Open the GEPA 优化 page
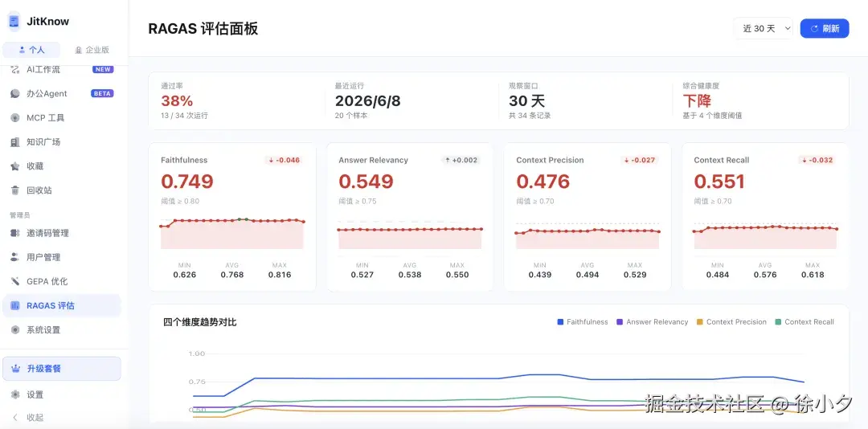 coord(62,281)
